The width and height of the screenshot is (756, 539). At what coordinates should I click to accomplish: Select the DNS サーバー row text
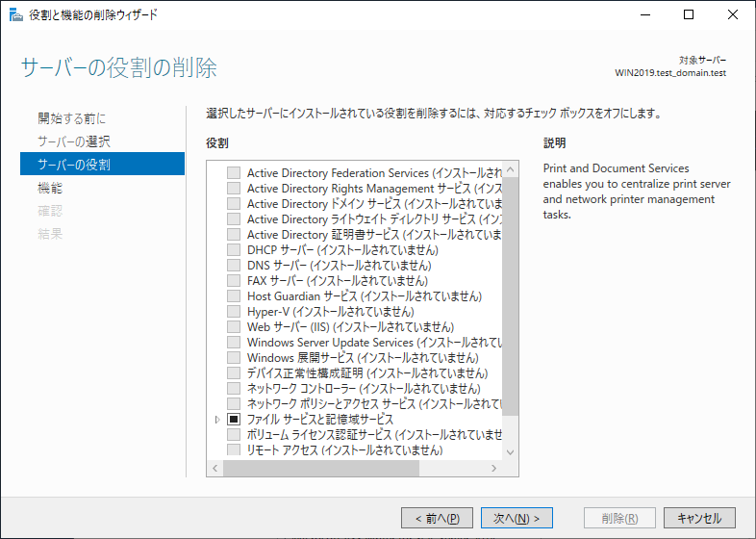pos(339,266)
